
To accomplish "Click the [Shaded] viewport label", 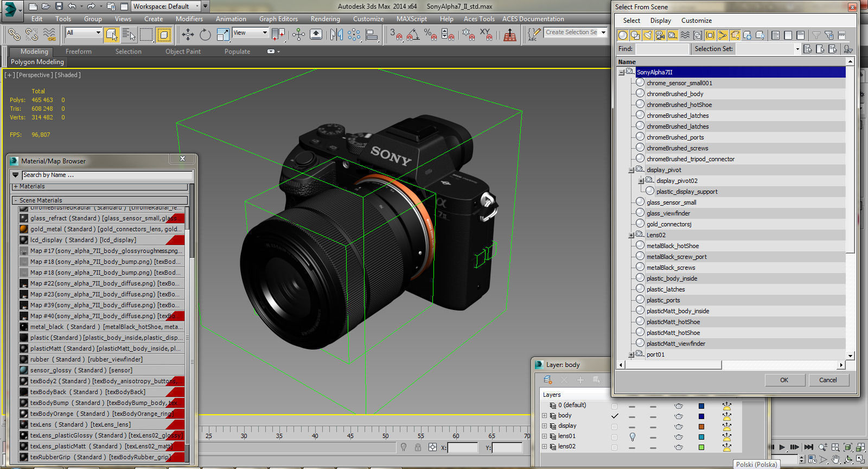I will coord(68,75).
